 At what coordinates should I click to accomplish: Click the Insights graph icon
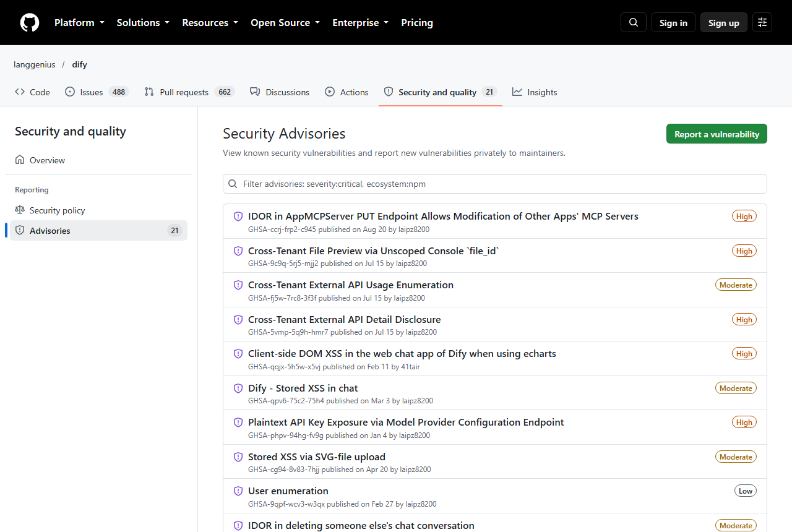[517, 92]
